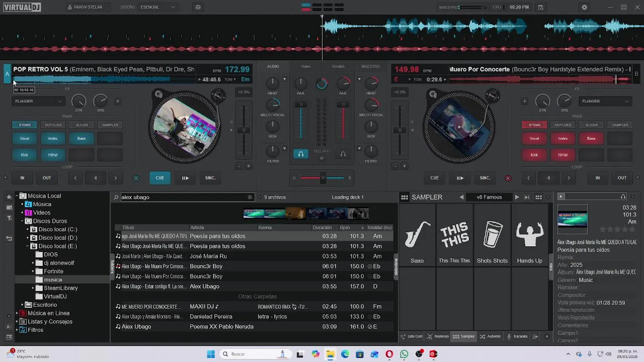
Task: Trigger the Hands Up sampler pad
Action: coord(529,235)
